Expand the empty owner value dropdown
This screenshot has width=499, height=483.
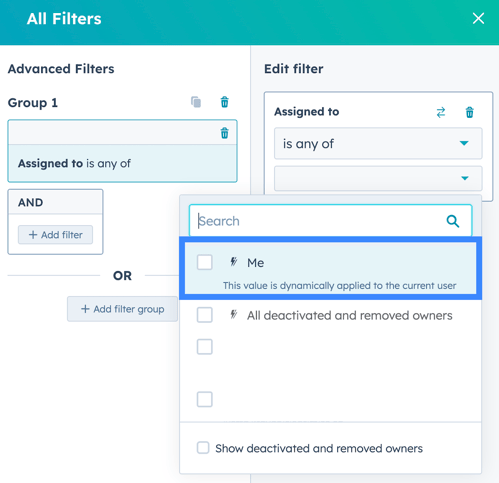(x=378, y=178)
